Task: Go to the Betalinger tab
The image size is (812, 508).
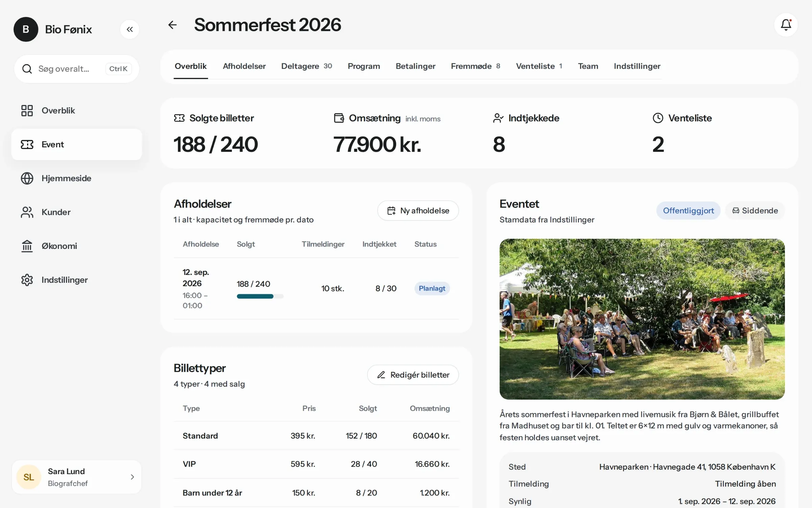Action: click(x=415, y=66)
